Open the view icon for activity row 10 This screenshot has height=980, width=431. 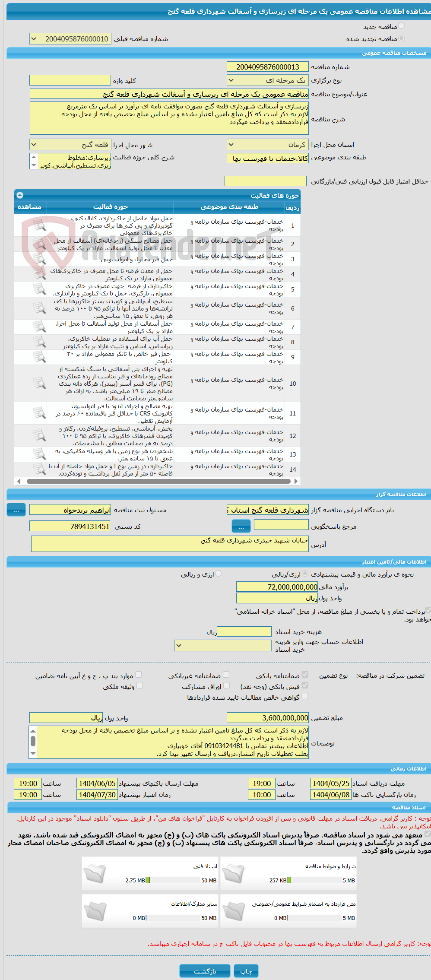(39, 384)
